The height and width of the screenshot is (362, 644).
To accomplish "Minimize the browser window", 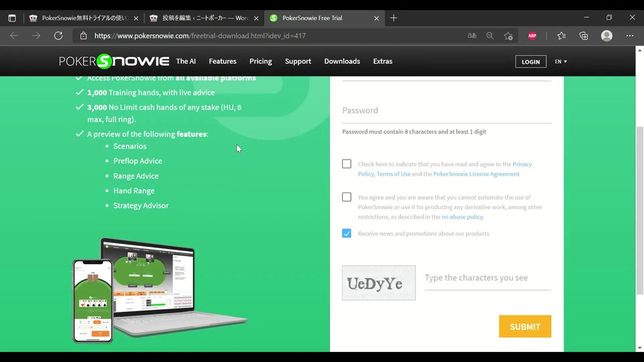I will 586,17.
